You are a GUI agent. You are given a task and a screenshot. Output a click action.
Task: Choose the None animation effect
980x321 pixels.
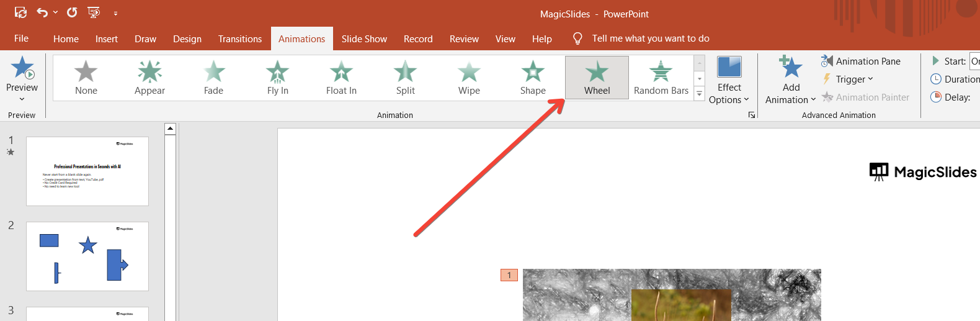pyautogui.click(x=86, y=78)
